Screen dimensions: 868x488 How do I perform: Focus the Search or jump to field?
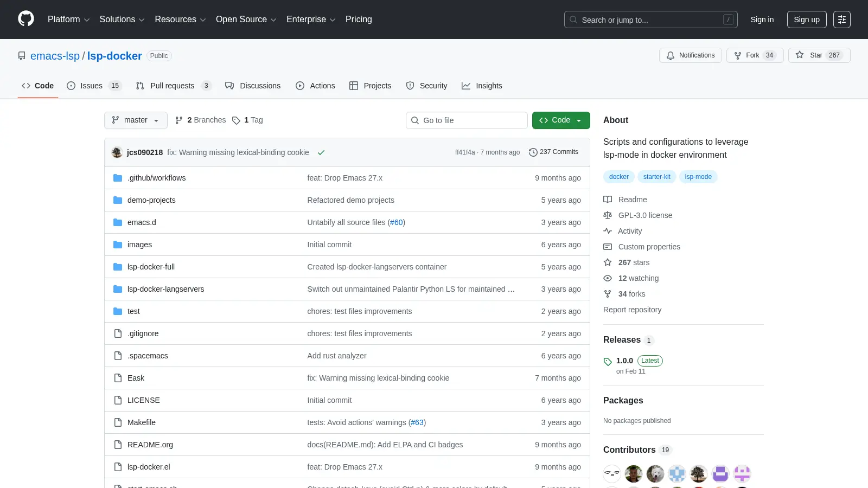651,20
